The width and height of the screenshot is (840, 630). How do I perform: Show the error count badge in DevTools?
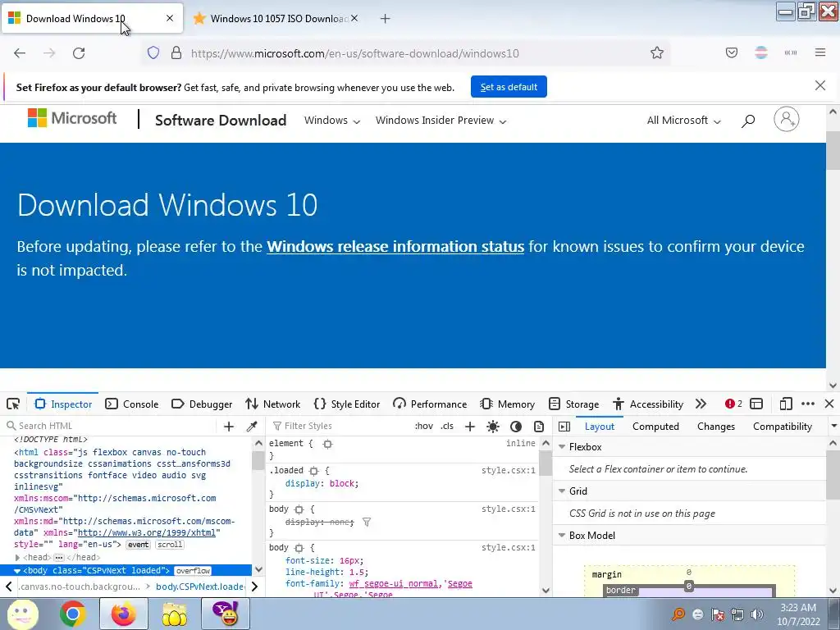click(733, 404)
